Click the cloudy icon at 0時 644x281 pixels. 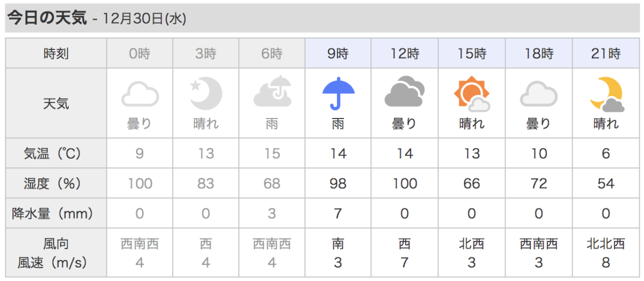click(x=140, y=94)
